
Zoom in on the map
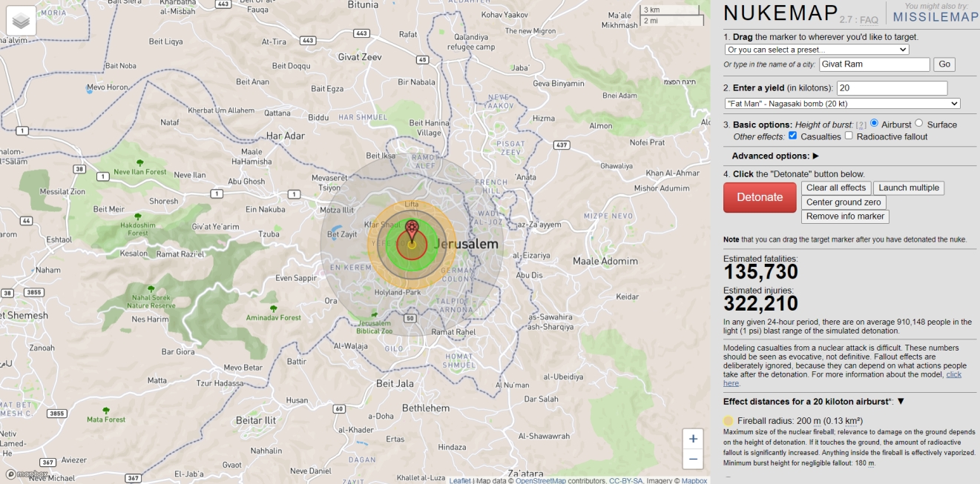click(x=692, y=439)
